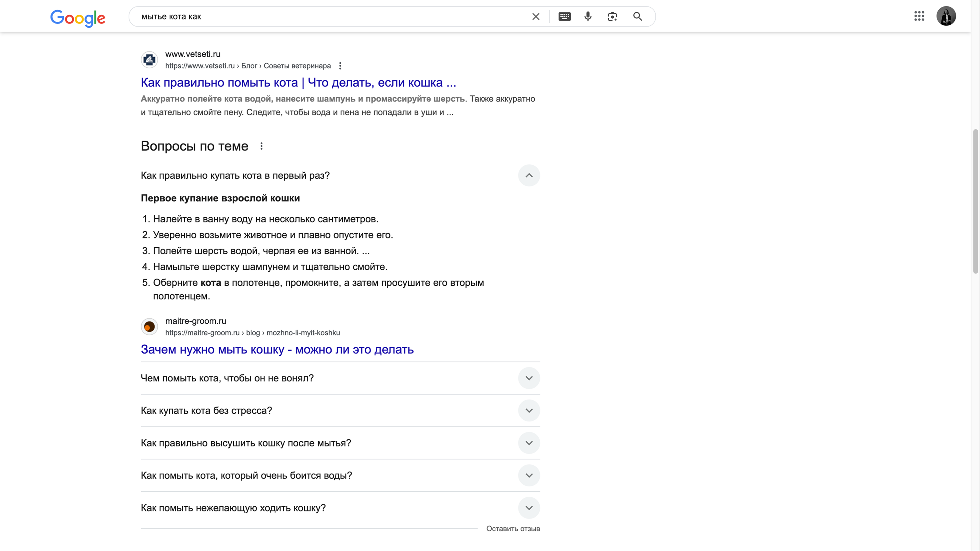Open the Google apps grid
This screenshot has width=980, height=551.
(919, 16)
